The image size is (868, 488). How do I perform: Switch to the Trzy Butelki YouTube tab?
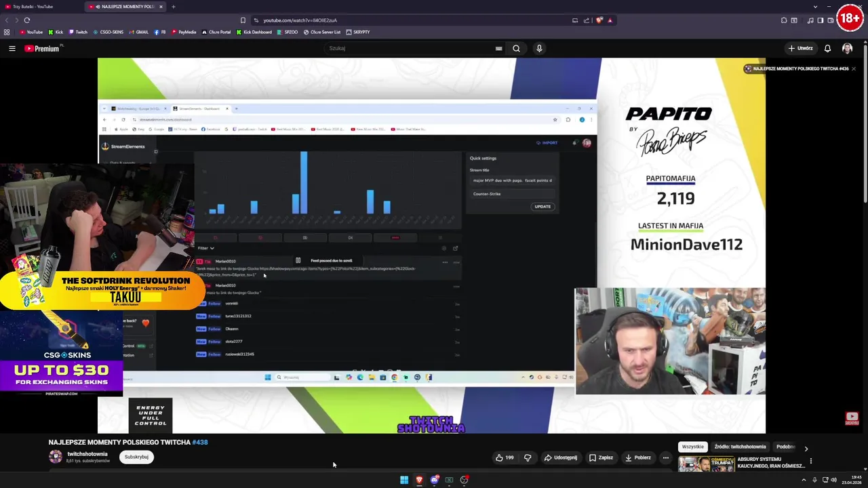coord(39,7)
